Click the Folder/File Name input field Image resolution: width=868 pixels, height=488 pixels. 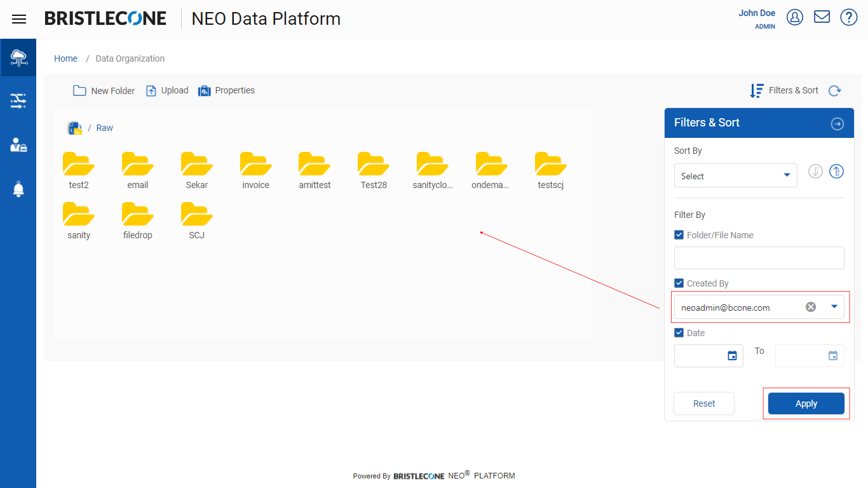(759, 258)
